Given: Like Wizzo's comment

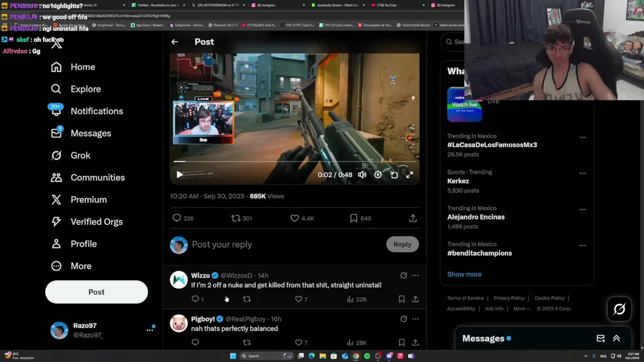Looking at the screenshot, I should point(301,299).
